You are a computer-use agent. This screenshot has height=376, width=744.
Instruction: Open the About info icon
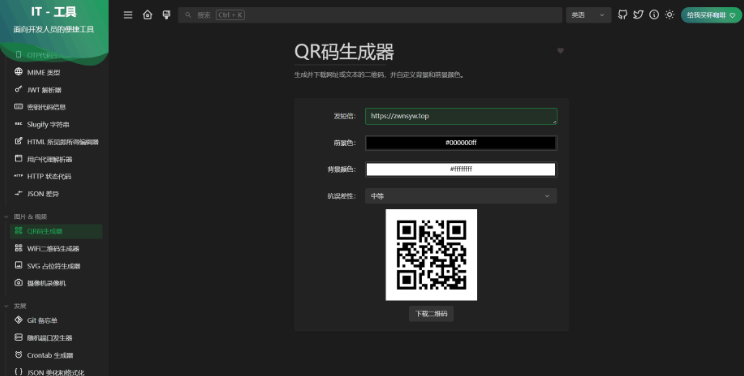654,15
